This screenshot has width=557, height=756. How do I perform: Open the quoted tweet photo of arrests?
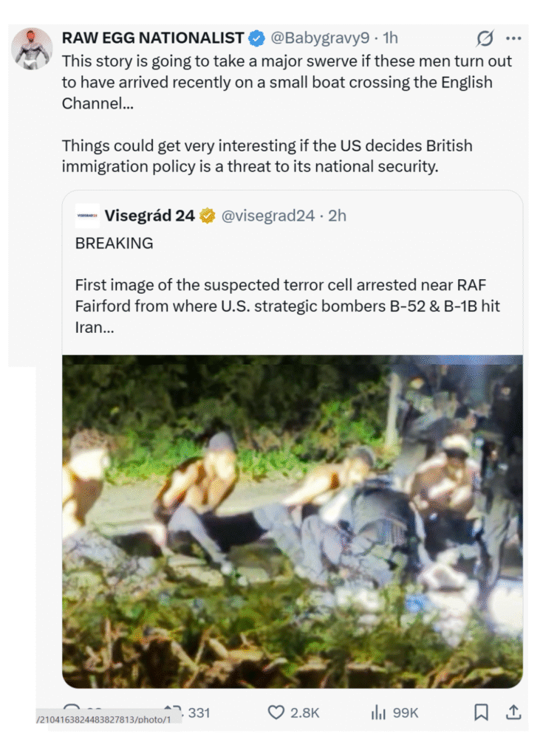293,521
